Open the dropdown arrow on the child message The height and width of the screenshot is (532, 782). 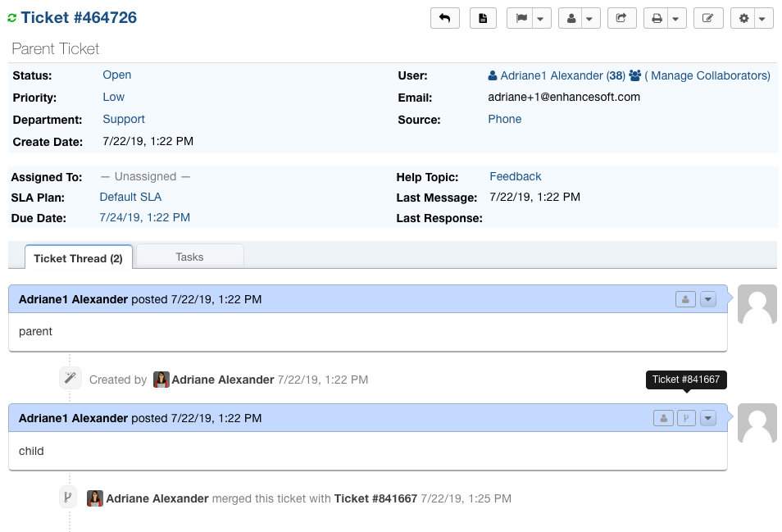[708, 418]
